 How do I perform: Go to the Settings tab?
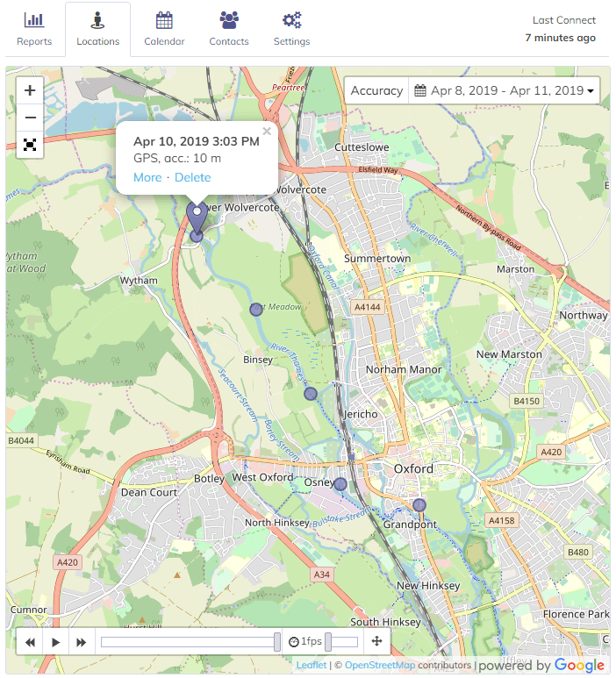pos(291,30)
